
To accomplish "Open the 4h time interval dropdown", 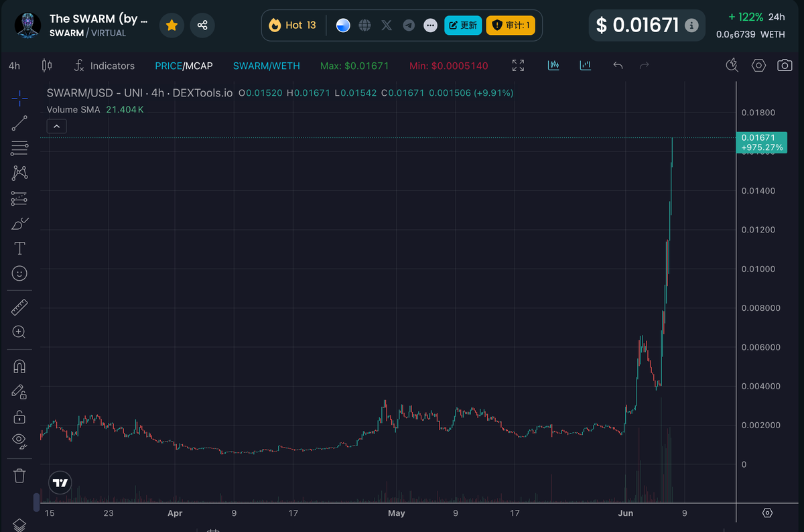I will click(14, 66).
